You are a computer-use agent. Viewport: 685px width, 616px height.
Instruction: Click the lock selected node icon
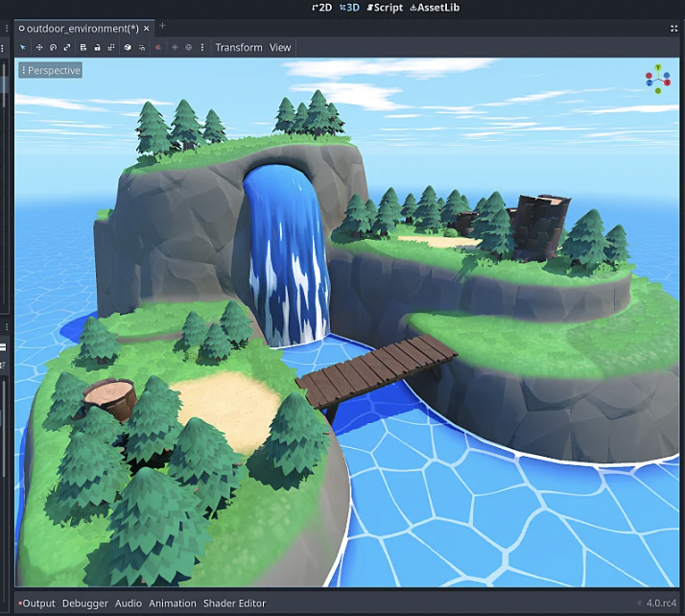click(x=97, y=47)
